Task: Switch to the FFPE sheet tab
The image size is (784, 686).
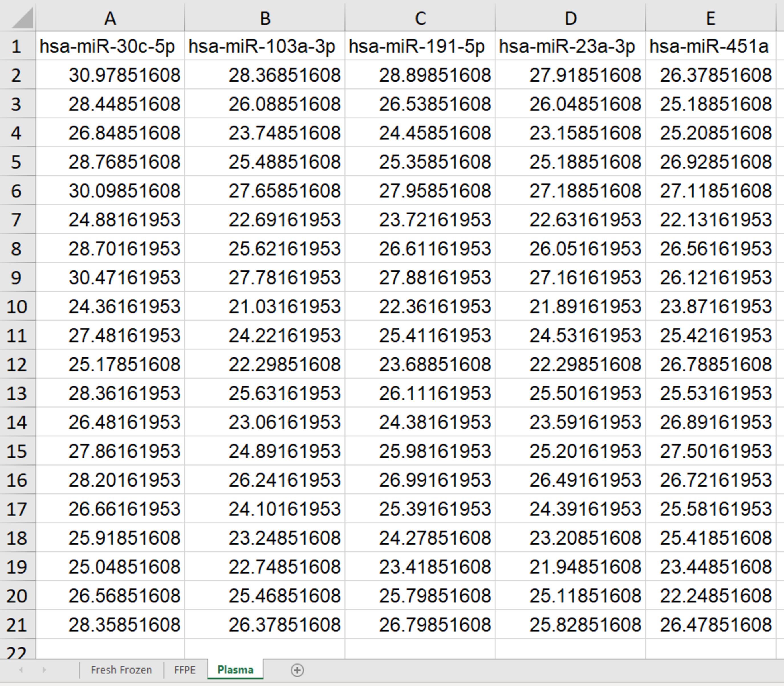Action: pos(185,670)
